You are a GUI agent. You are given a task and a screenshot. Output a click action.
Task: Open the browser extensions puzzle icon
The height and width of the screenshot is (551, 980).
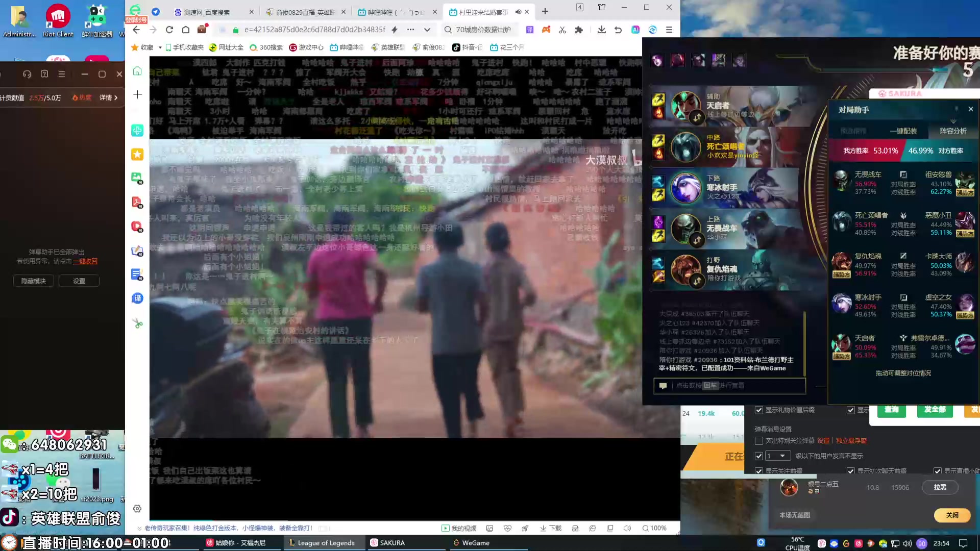(579, 30)
